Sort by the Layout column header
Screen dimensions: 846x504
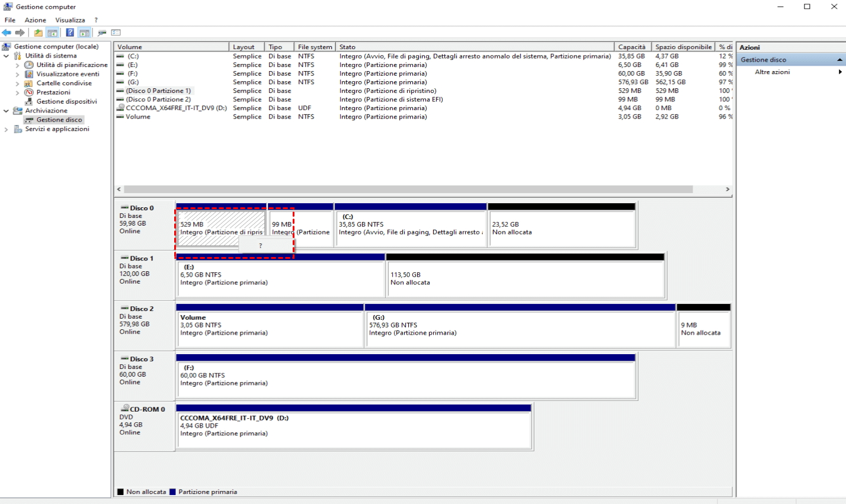click(x=246, y=47)
